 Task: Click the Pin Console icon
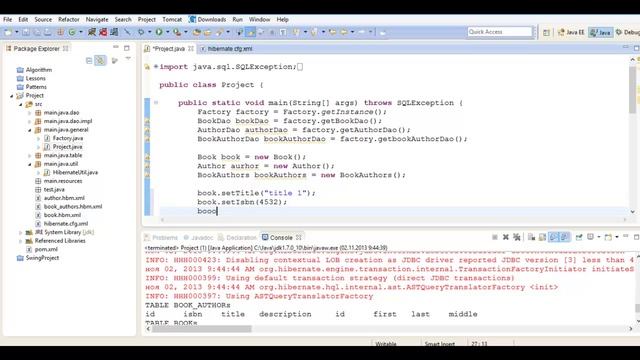click(579, 237)
